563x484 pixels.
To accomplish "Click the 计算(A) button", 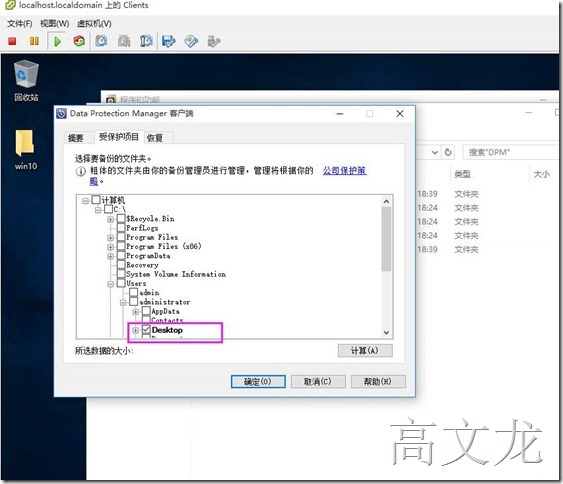I will 365,350.
